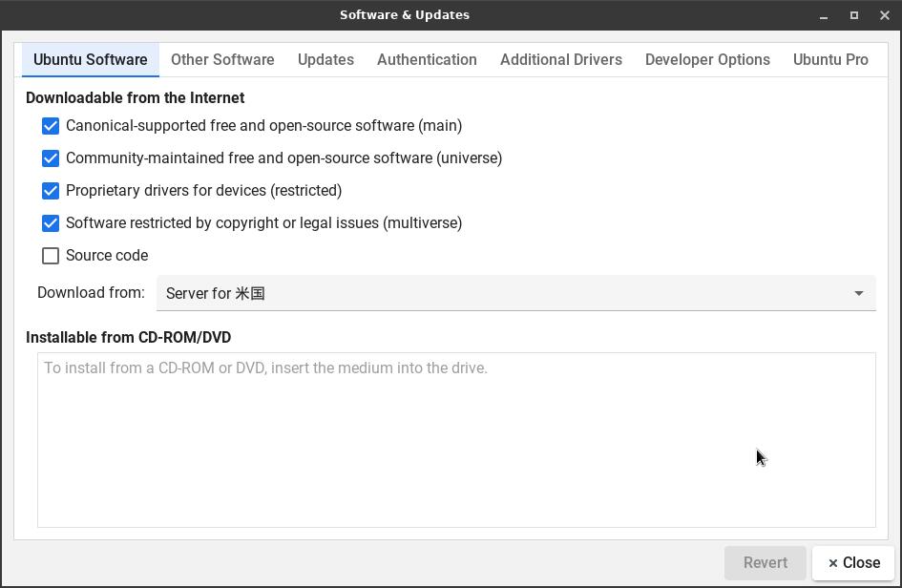Open the Ubuntu Pro tab
Viewport: 902px width, 588px height.
coord(830,60)
